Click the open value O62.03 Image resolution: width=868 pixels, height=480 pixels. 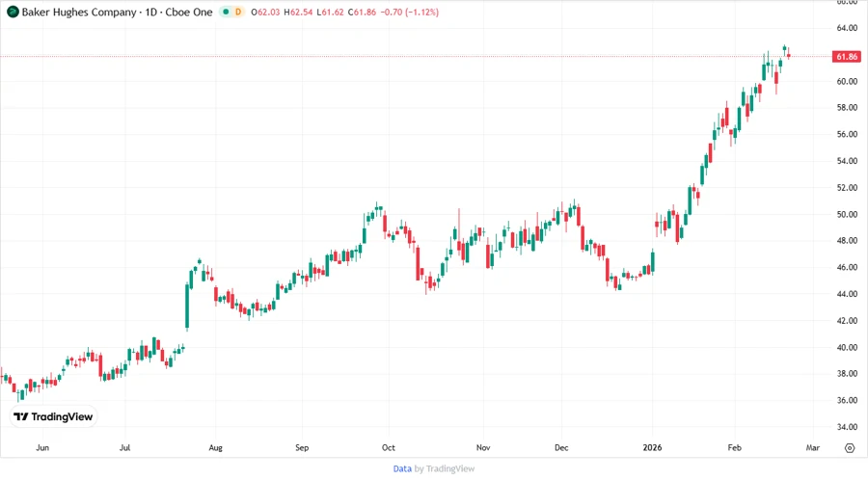265,13
